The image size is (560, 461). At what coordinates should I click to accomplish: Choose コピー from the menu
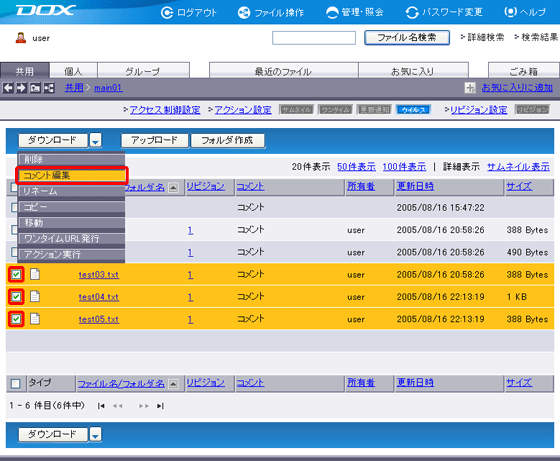click(x=71, y=207)
